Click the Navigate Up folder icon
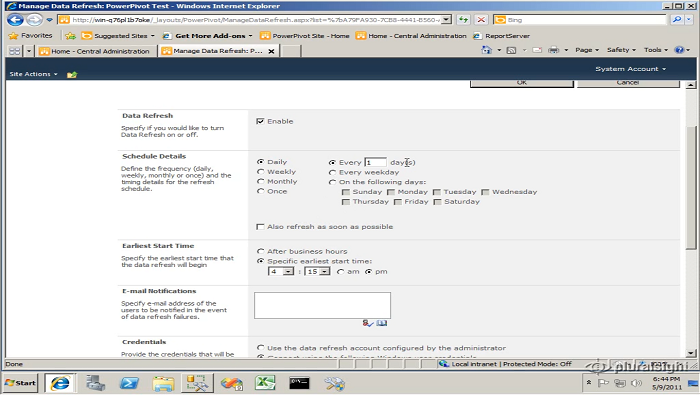The height and width of the screenshot is (395, 700). (72, 75)
